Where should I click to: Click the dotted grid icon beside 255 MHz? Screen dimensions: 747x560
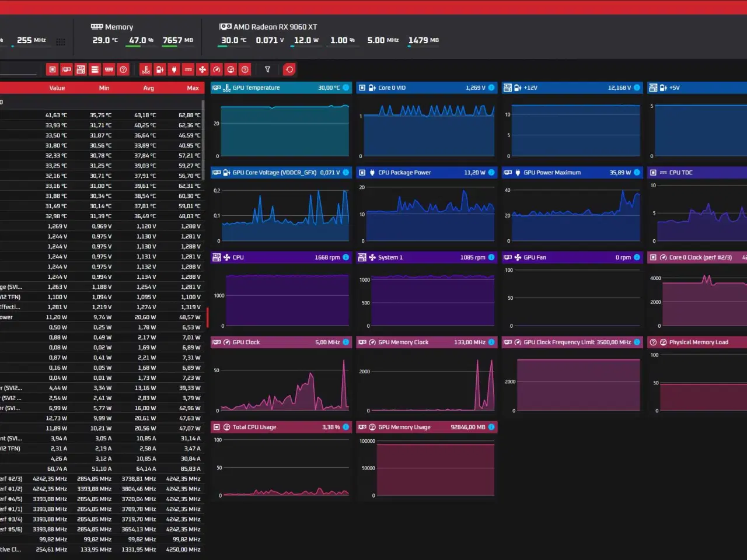click(x=61, y=41)
